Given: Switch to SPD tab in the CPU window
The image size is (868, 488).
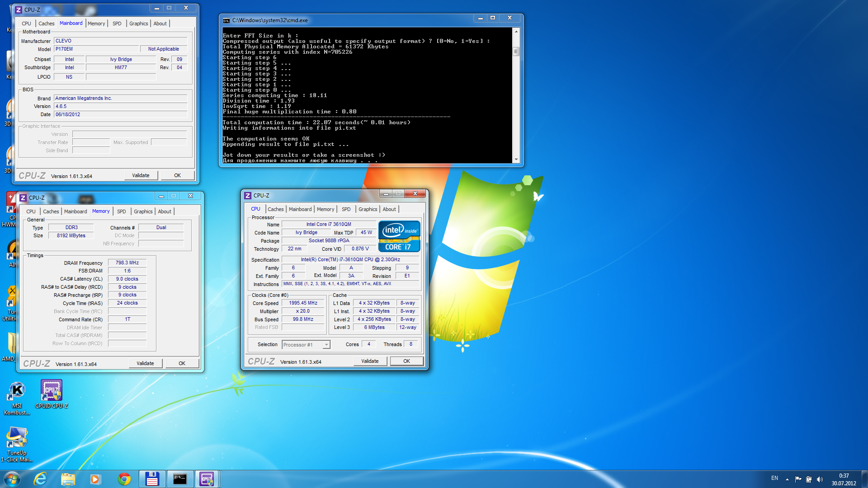Looking at the screenshot, I should click(x=346, y=209).
